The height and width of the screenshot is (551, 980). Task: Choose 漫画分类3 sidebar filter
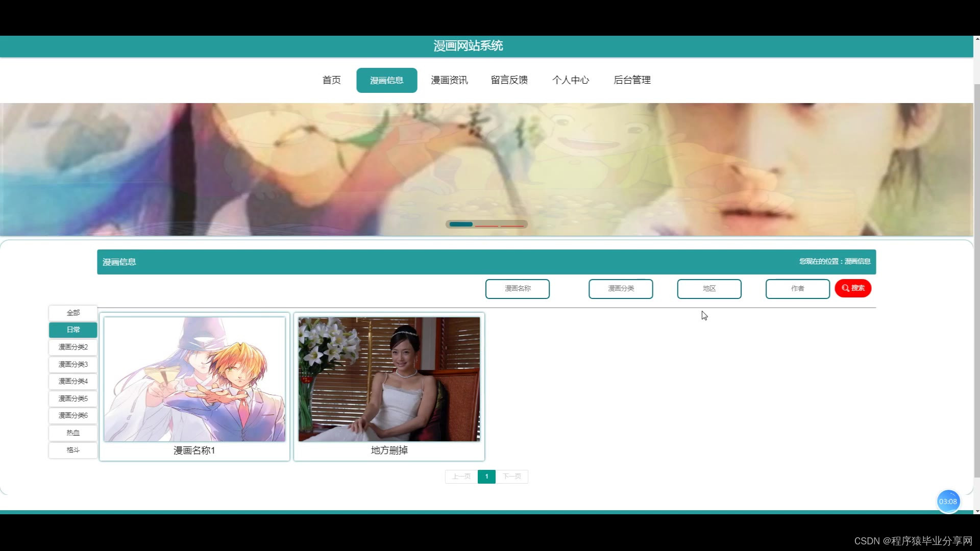(x=73, y=364)
